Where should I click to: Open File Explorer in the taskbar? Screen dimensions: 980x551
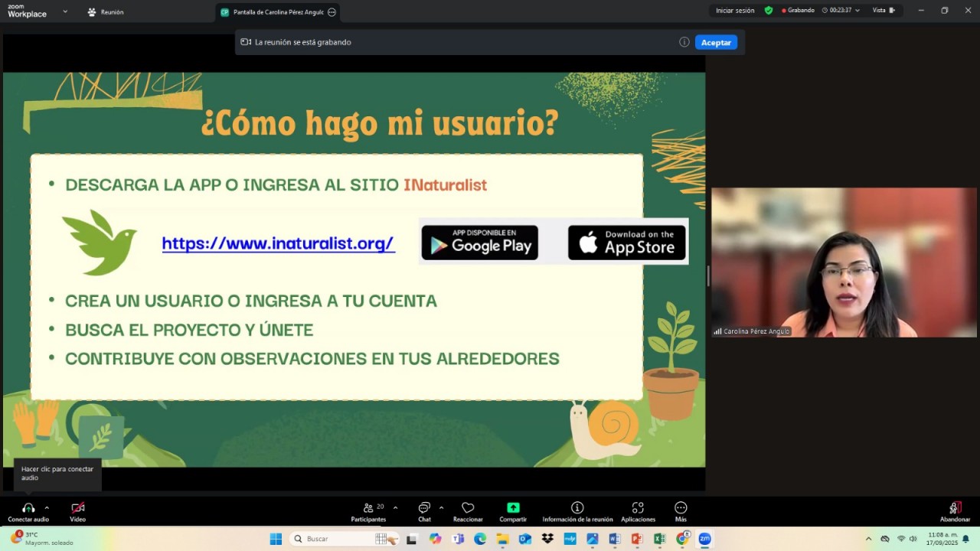502,539
